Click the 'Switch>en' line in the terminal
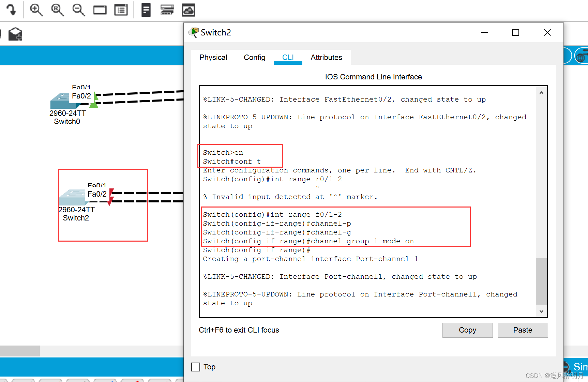This screenshot has width=588, height=382. [223, 153]
